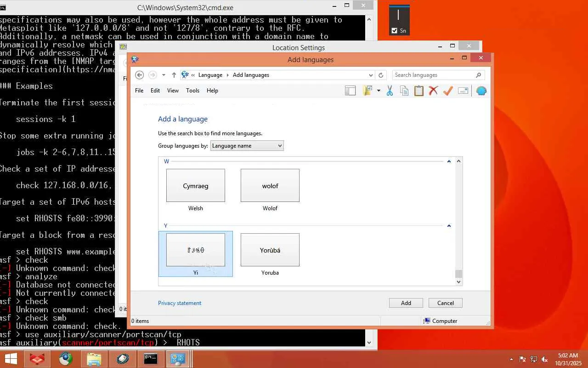
Task: Paste using the clipboard toolbar icon
Action: coord(418,91)
